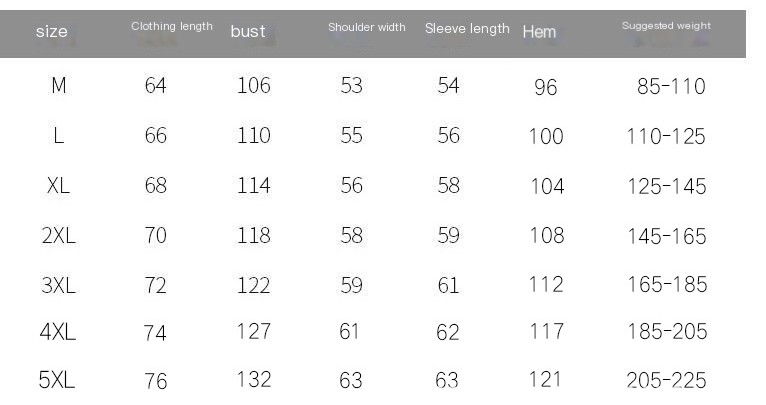
Task: Select the 5XL size row label
Action: [x=57, y=380]
